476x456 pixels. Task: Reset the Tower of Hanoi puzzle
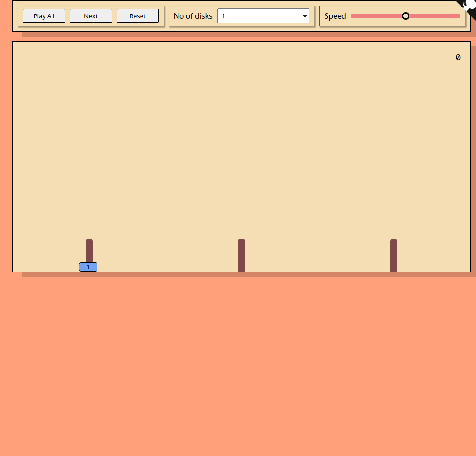coord(137,15)
